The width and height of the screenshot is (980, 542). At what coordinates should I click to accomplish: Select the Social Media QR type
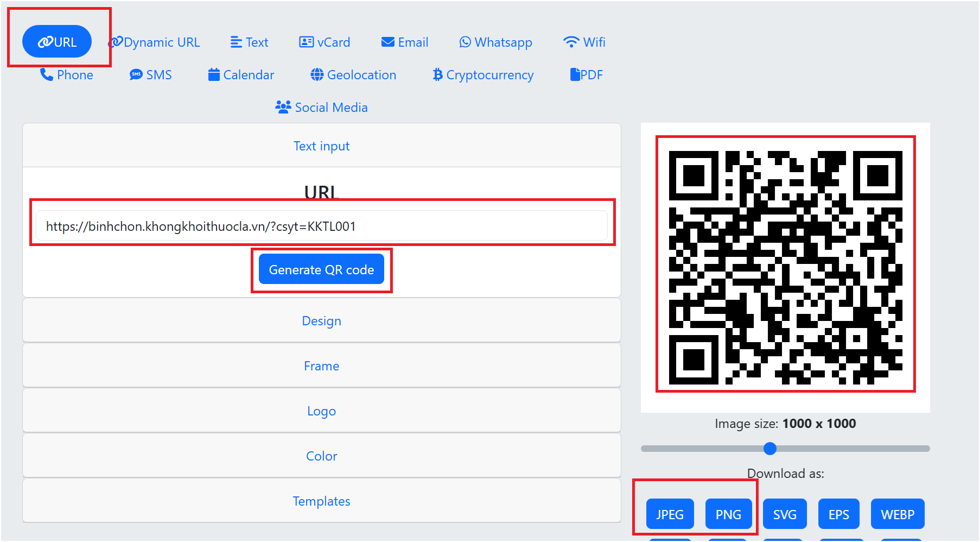click(x=321, y=108)
